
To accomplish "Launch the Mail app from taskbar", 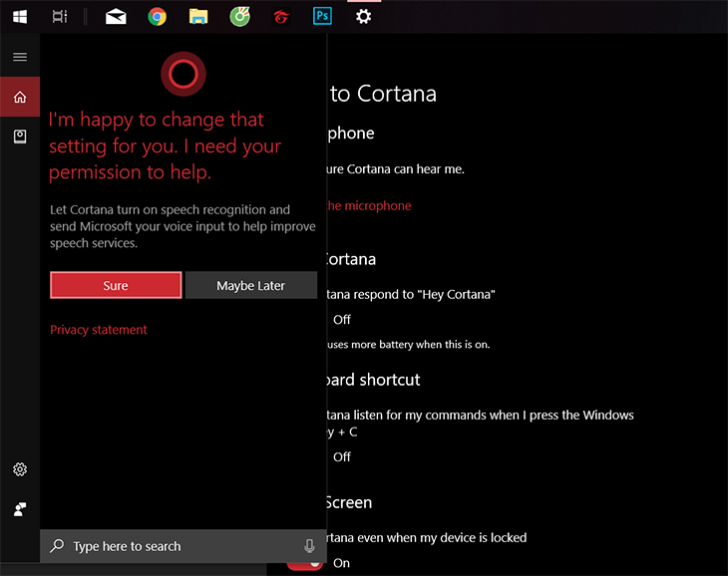I will point(116,17).
